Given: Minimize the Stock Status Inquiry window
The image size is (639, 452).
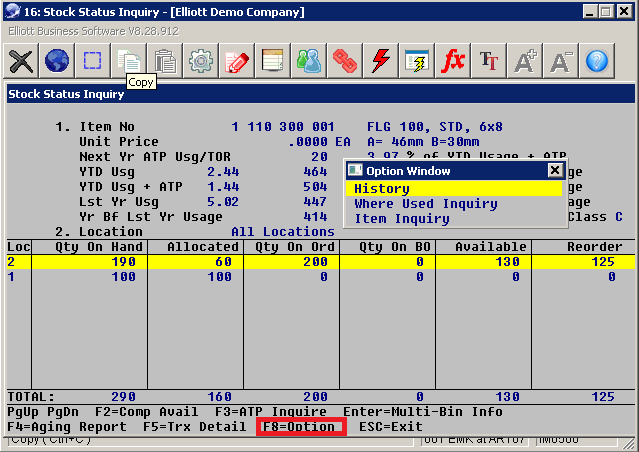Looking at the screenshot, I should coord(590,11).
